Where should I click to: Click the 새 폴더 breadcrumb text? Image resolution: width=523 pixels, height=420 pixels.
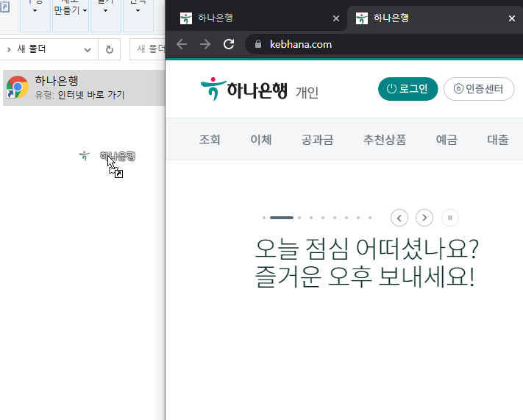pos(32,49)
